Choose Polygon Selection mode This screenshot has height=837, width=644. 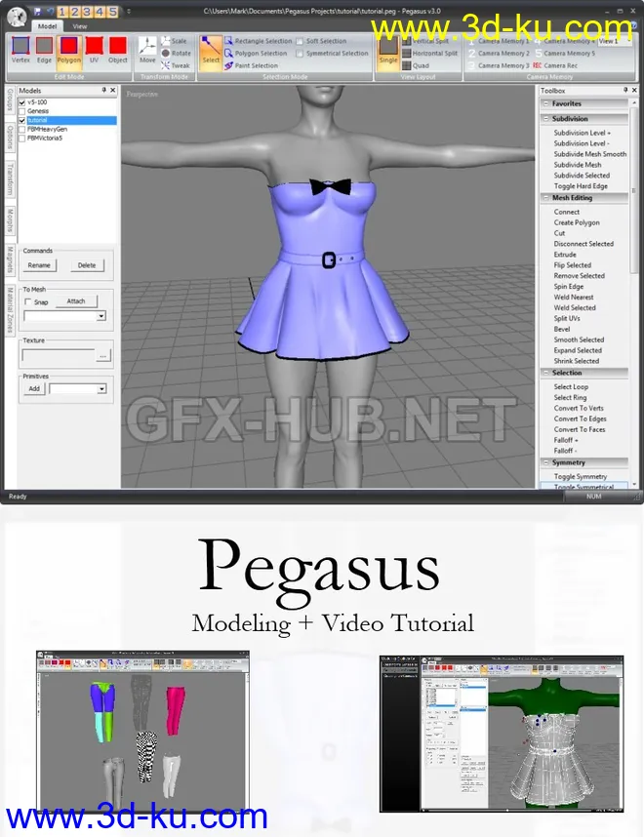coord(256,53)
